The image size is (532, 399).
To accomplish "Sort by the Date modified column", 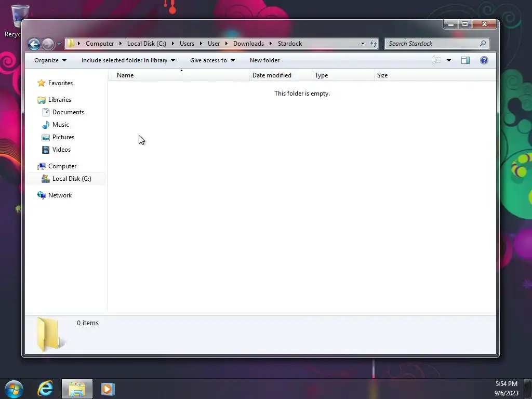I will click(281, 75).
